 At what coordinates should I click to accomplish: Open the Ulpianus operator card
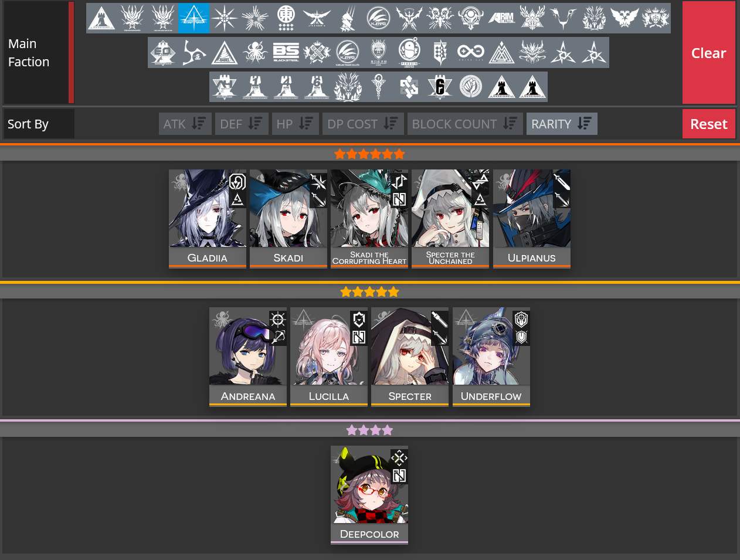click(532, 219)
